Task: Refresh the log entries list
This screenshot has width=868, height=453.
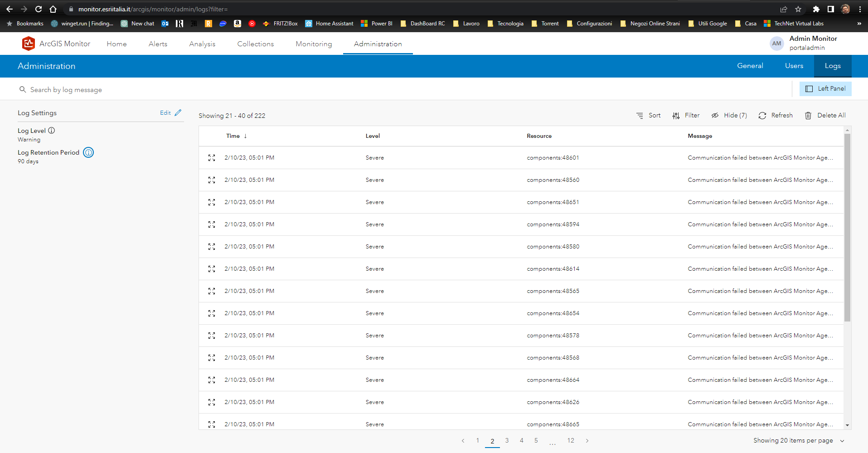Action: (776, 115)
